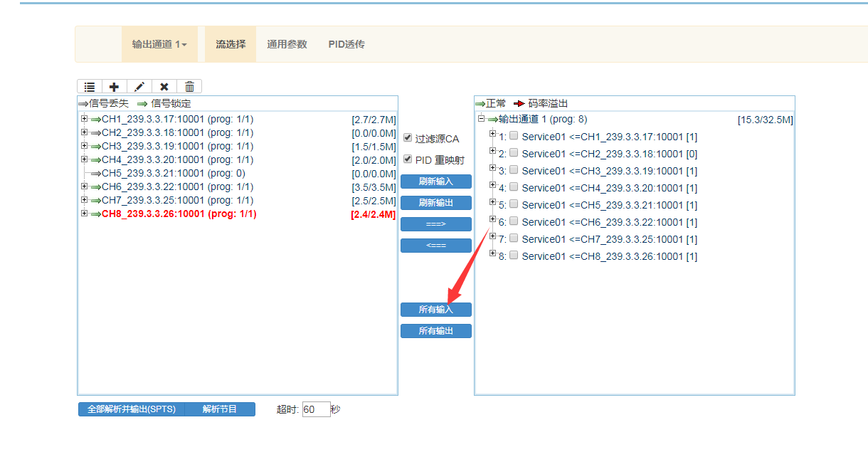
Task: Expand the CH4_239.3.3.20 input node
Action: [84, 159]
